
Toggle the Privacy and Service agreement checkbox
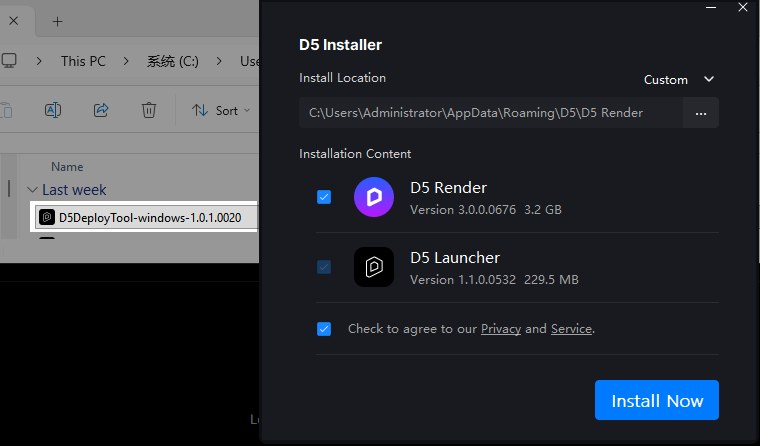(324, 329)
